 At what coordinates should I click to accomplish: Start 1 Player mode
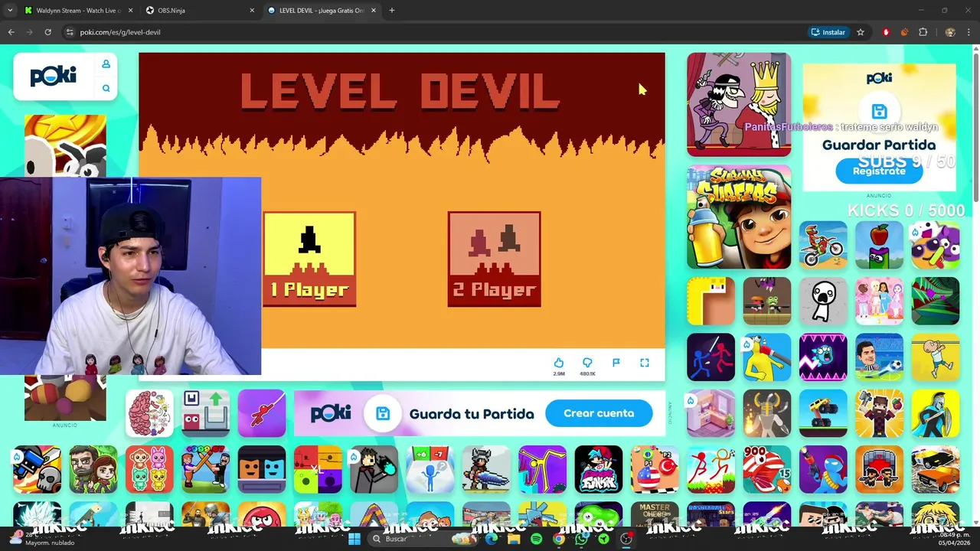309,259
